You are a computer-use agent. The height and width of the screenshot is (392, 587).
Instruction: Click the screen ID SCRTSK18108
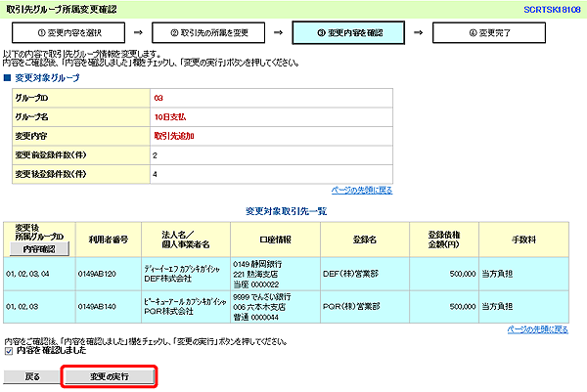coord(552,10)
